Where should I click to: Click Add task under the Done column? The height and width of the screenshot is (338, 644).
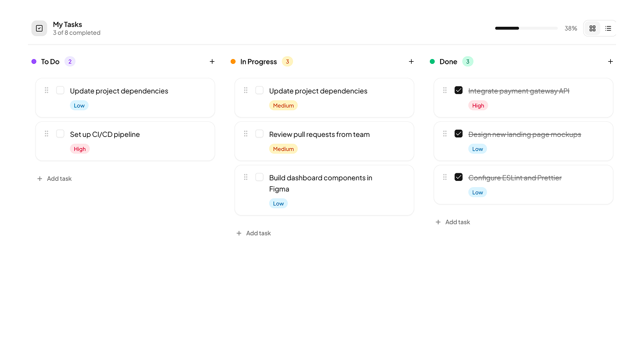[x=452, y=222]
